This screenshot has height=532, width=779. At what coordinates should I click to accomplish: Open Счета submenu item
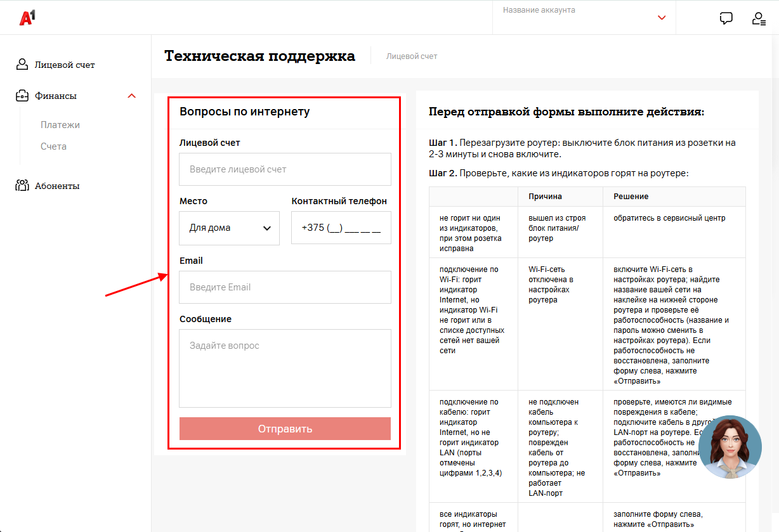click(53, 146)
